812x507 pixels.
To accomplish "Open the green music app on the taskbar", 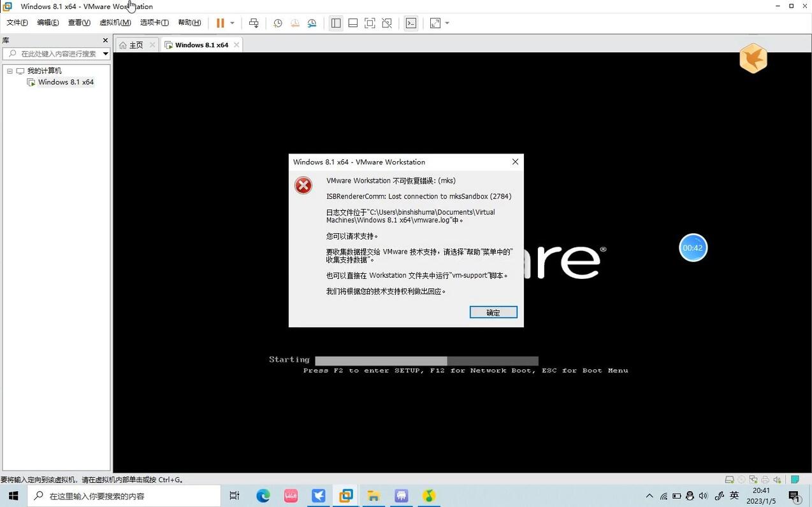I will click(x=429, y=496).
